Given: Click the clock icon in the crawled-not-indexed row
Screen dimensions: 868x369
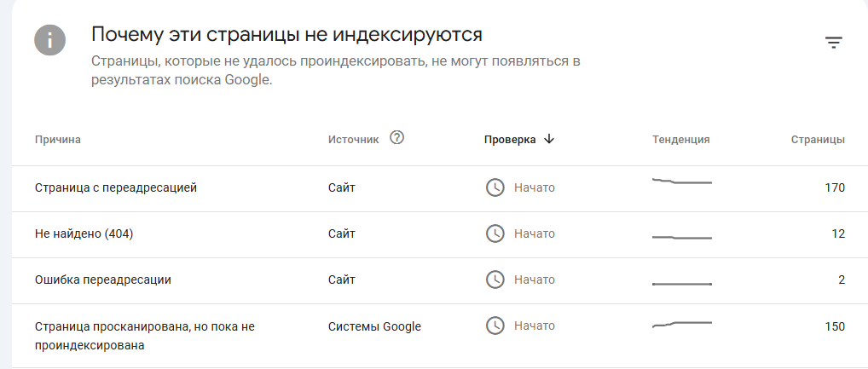Looking at the screenshot, I should 495,326.
